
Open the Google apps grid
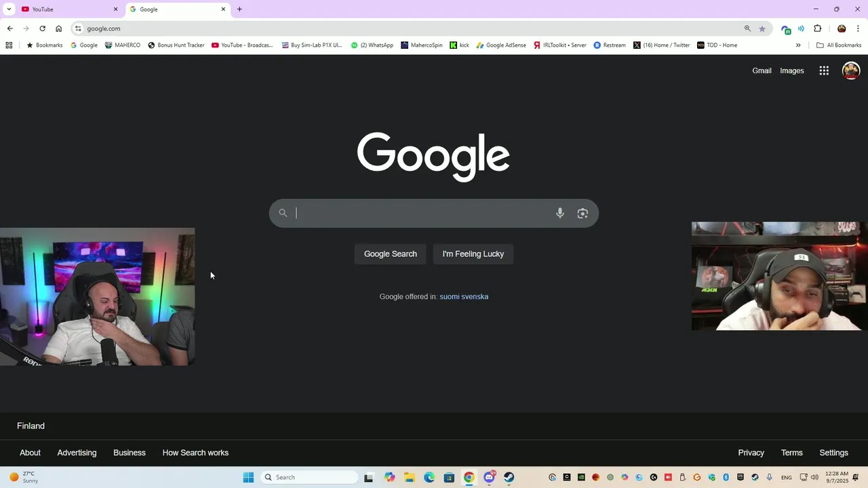click(824, 70)
